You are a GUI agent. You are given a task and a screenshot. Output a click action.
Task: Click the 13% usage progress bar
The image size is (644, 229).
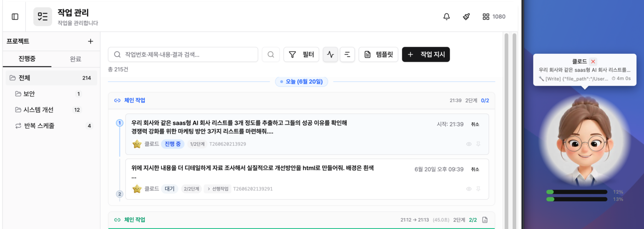pos(576,199)
